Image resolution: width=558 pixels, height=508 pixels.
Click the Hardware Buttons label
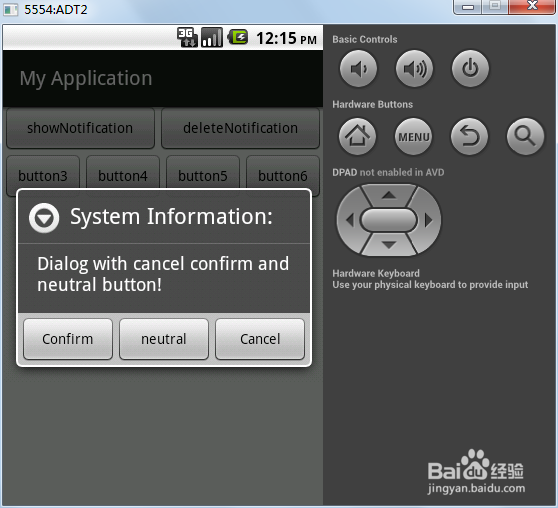coord(373,104)
